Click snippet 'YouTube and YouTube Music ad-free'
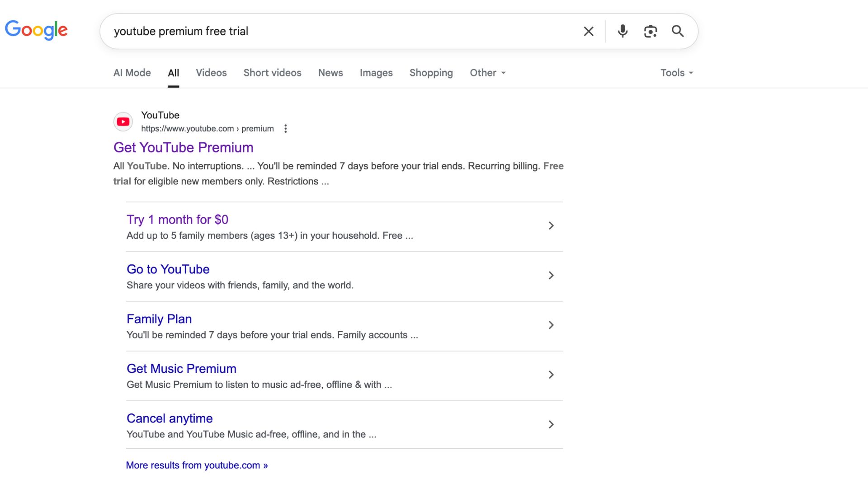Image resolution: width=868 pixels, height=488 pixels. tap(251, 434)
